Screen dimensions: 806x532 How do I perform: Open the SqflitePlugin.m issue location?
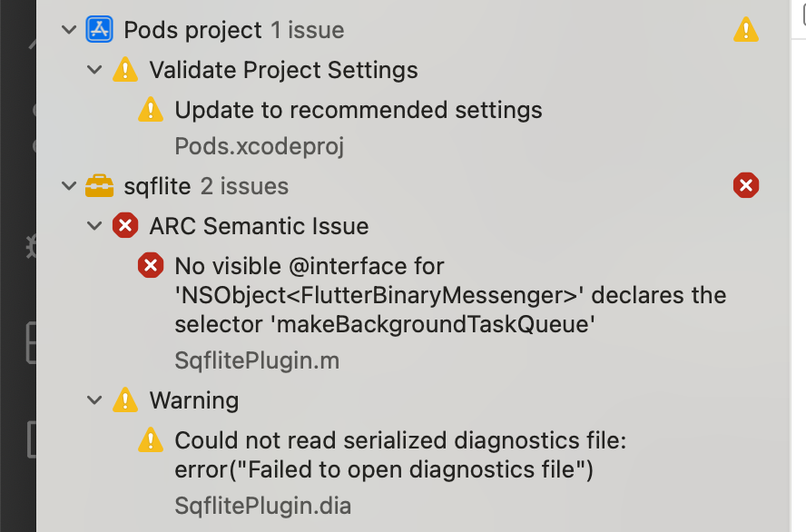(256, 360)
